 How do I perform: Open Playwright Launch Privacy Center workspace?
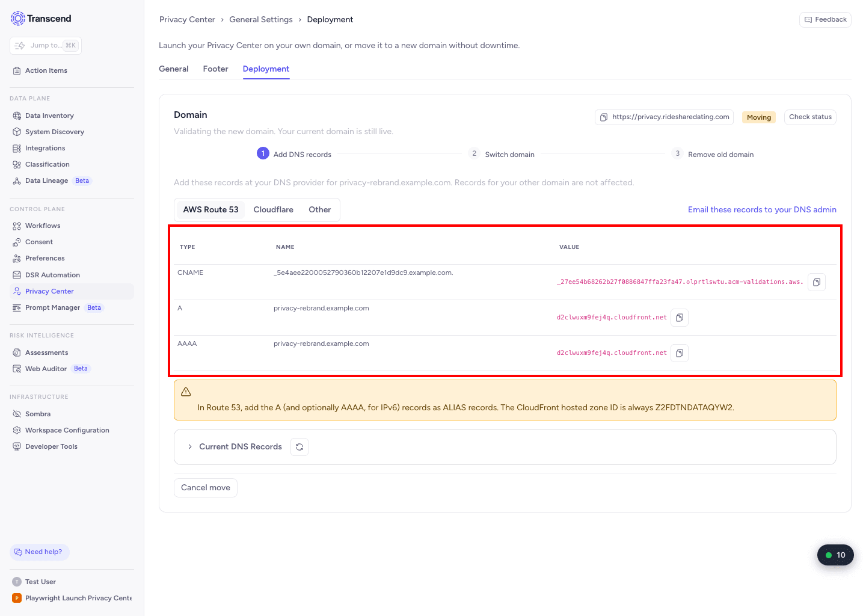coord(72,598)
